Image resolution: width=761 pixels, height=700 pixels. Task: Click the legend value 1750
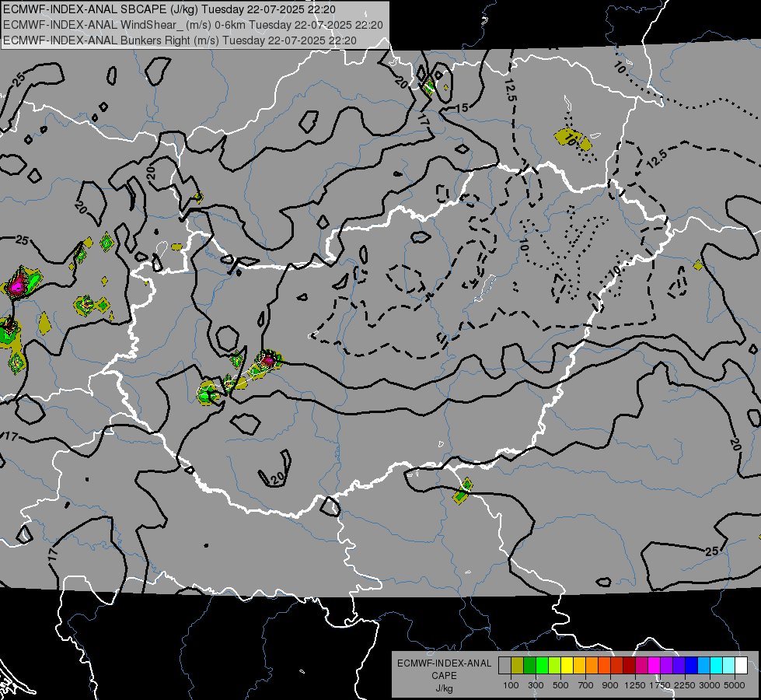660,685
